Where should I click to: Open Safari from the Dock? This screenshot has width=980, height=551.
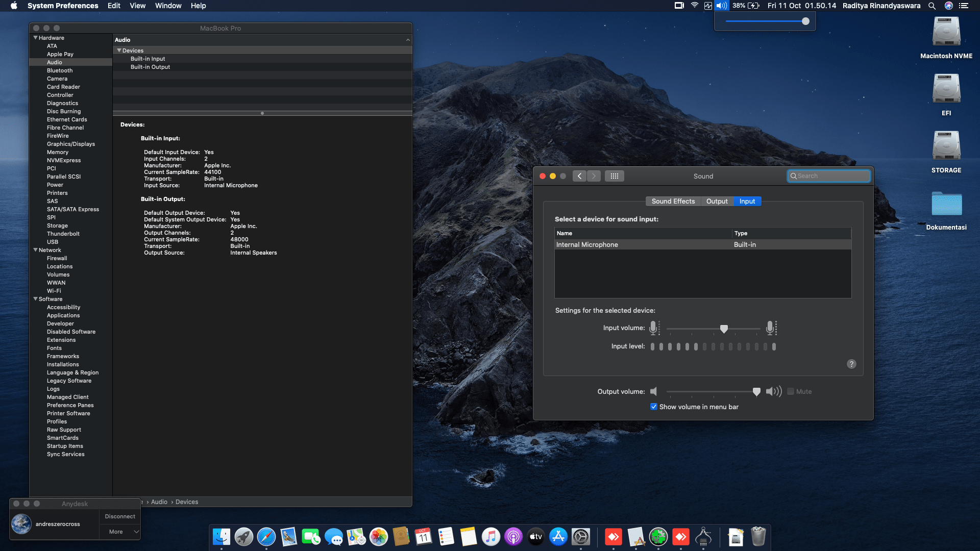pos(266,537)
